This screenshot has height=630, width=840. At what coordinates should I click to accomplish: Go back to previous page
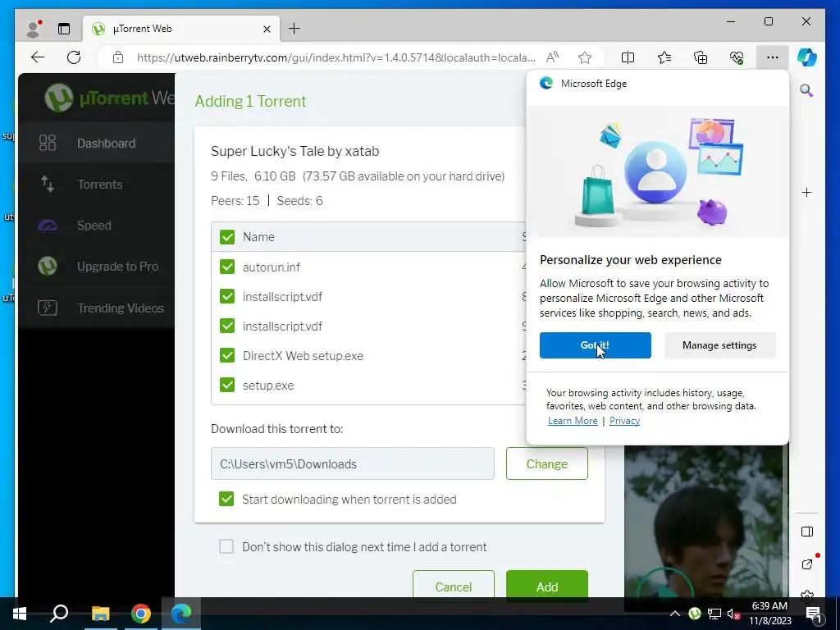38,57
